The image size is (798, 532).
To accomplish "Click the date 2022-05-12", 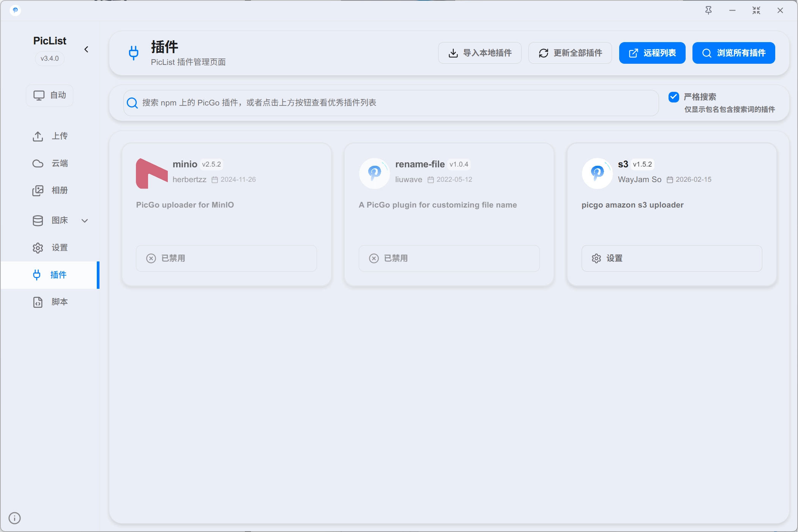I will [x=454, y=179].
